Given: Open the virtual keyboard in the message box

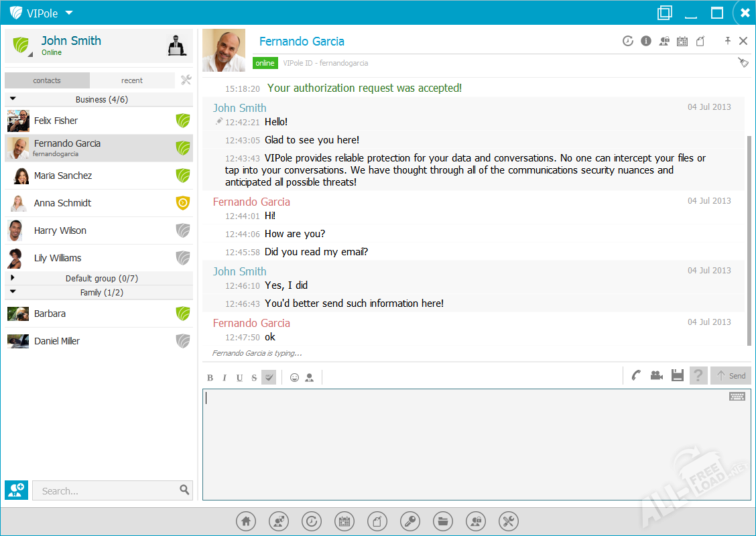Looking at the screenshot, I should tap(737, 397).
